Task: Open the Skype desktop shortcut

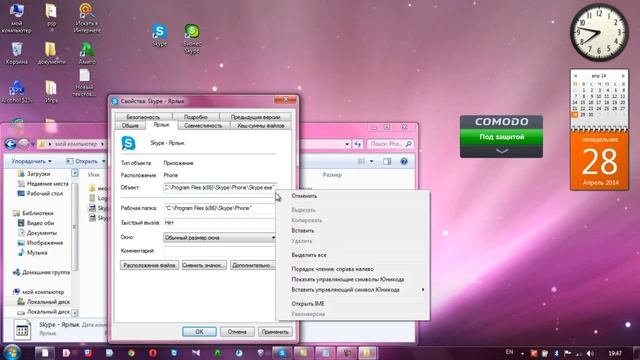Action: click(159, 35)
